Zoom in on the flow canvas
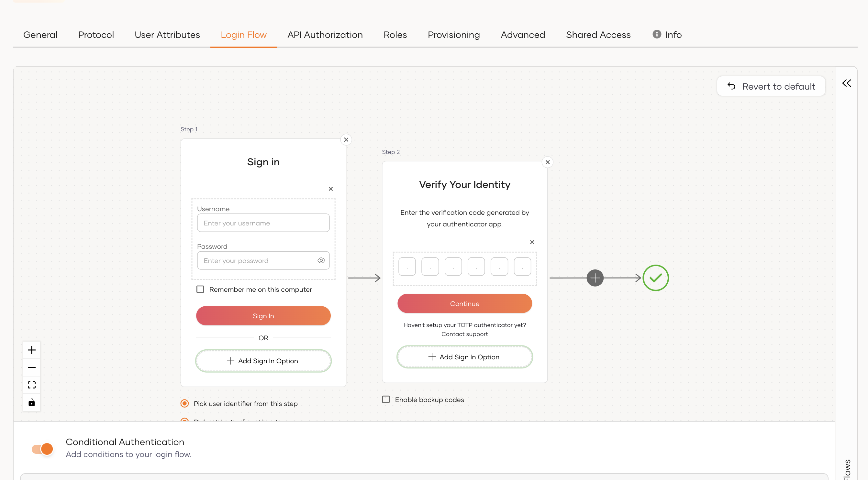 [x=31, y=350]
